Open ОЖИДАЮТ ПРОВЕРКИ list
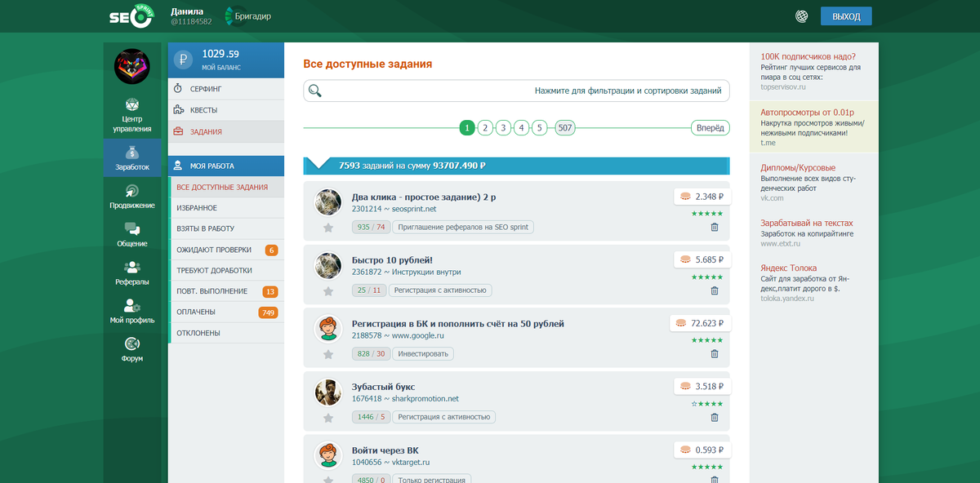 [x=226, y=250]
